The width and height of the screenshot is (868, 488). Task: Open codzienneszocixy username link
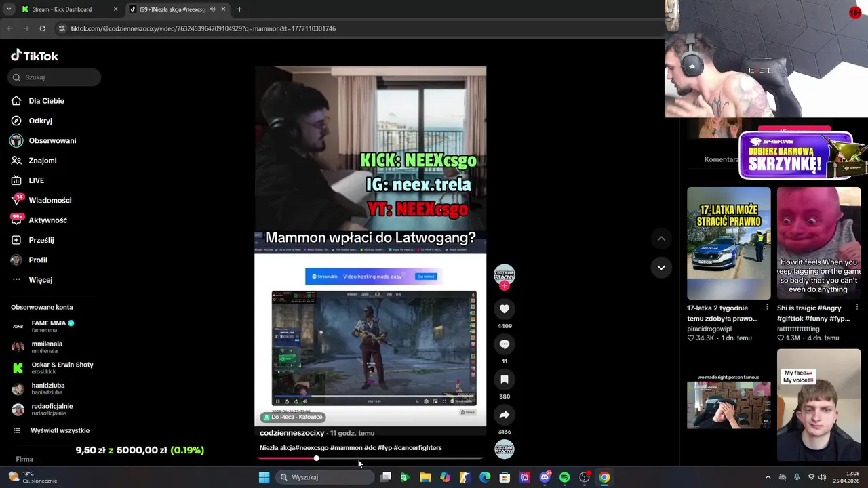point(292,433)
